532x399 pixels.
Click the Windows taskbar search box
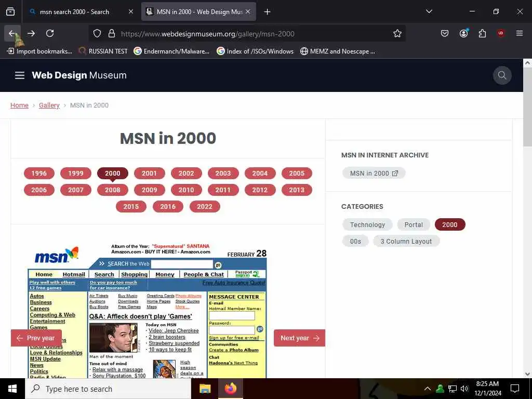tap(108, 389)
